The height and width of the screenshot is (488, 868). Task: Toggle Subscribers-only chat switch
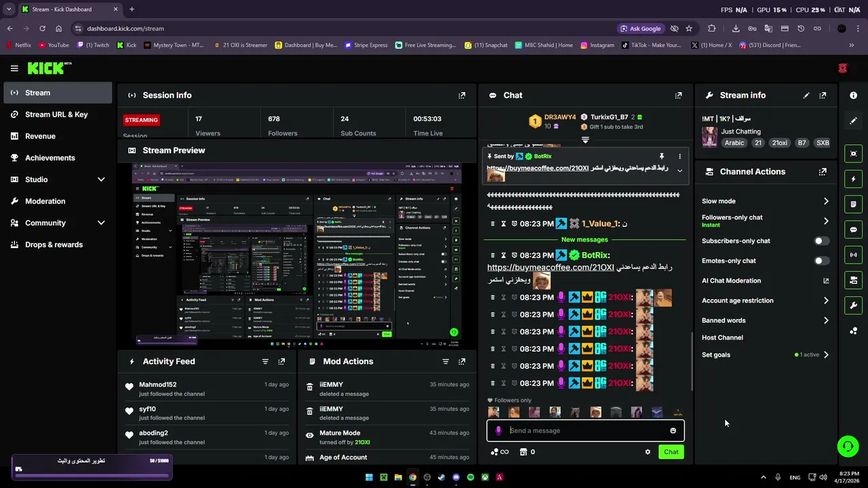(x=821, y=241)
